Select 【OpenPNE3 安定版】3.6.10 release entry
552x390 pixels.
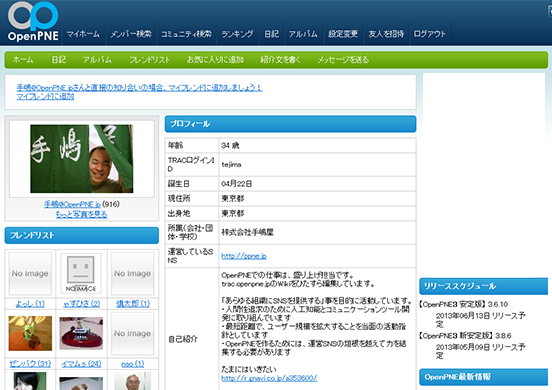click(463, 304)
